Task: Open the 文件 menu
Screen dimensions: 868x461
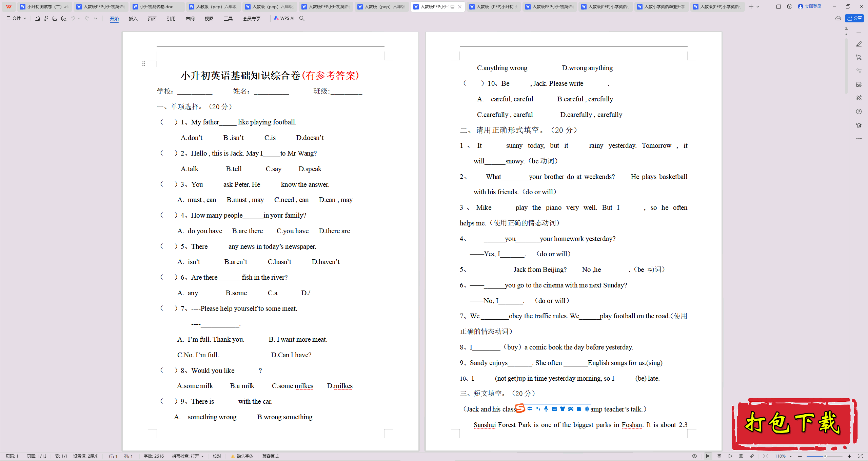Action: pyautogui.click(x=17, y=18)
